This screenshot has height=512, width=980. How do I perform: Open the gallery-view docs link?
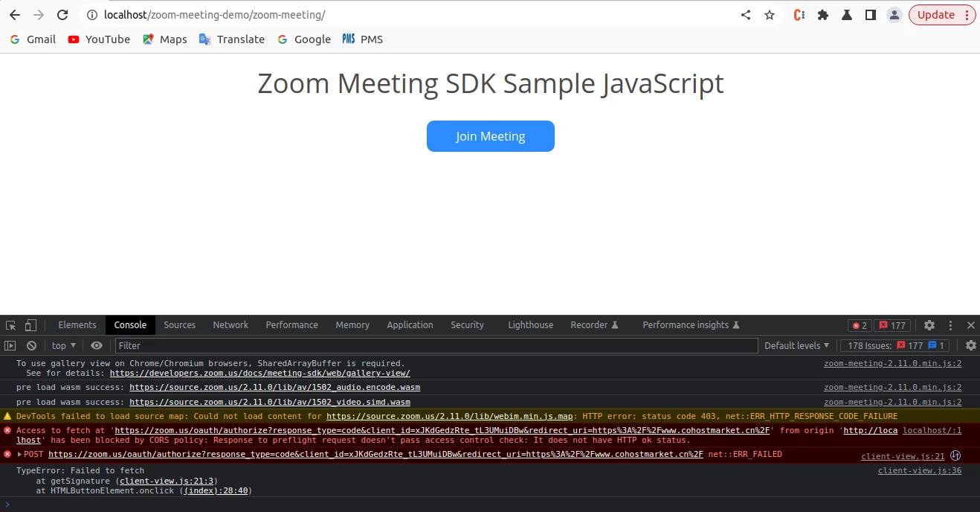click(259, 374)
